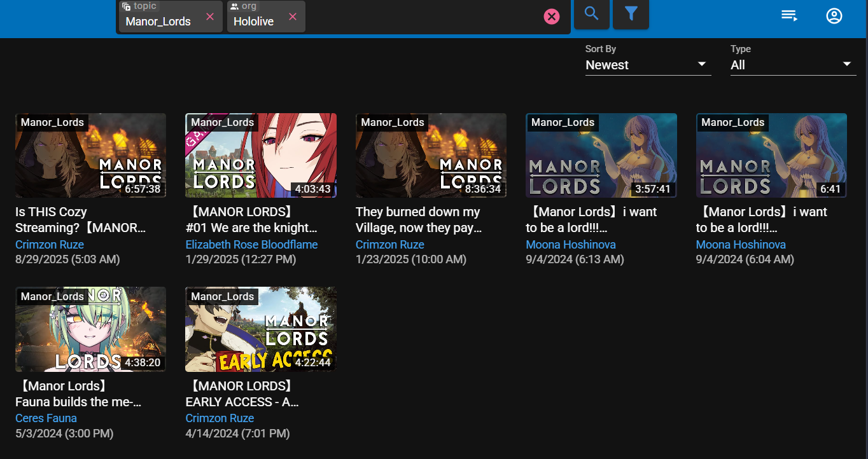Open the Sort By dropdown showing Newest

coord(648,65)
